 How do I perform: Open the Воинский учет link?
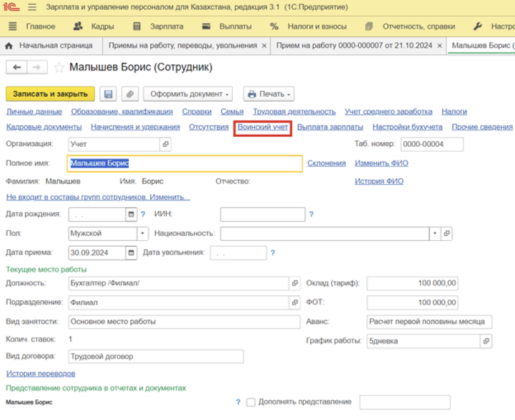click(x=263, y=127)
